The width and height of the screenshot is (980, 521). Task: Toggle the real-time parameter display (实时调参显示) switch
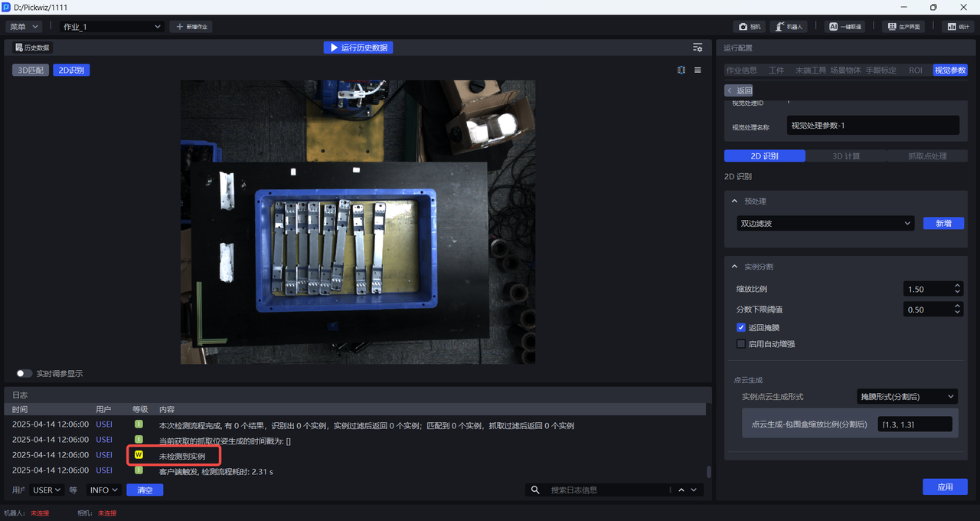[x=24, y=374]
